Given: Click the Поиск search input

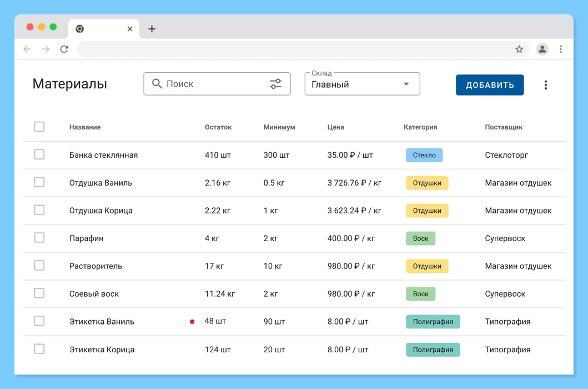Looking at the screenshot, I should [217, 84].
